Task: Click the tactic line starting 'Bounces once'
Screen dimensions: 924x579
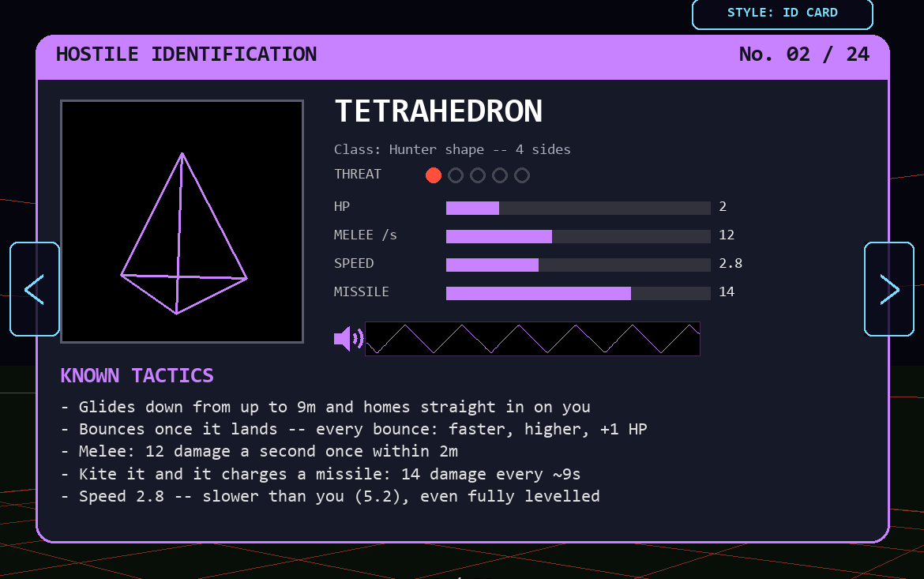Action: (x=354, y=429)
